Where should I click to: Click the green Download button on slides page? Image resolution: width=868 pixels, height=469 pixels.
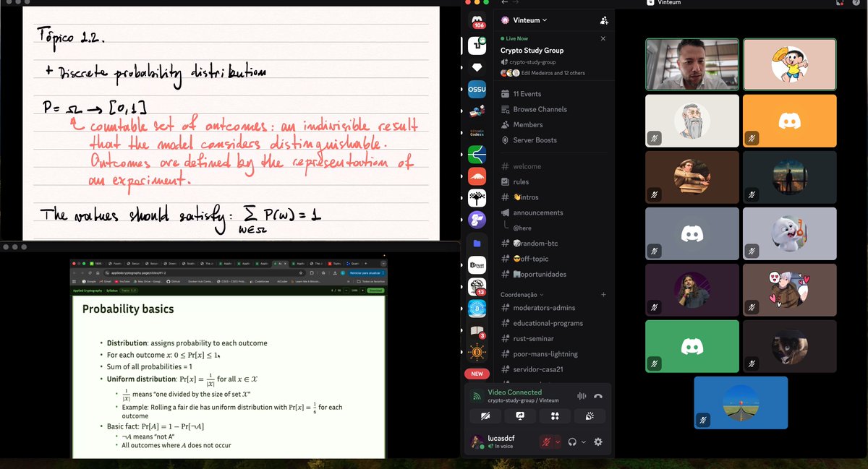pos(375,291)
